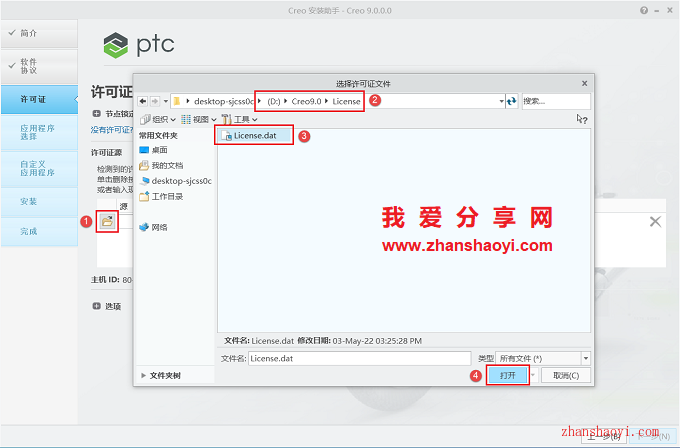
Task: Go to the 简介 (Introduction) step
Action: pos(39,33)
